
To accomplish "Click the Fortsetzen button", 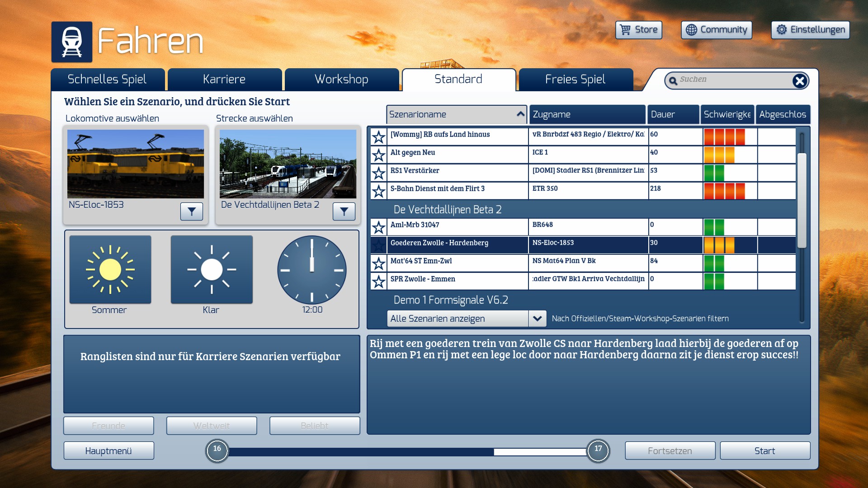I will [x=670, y=450].
